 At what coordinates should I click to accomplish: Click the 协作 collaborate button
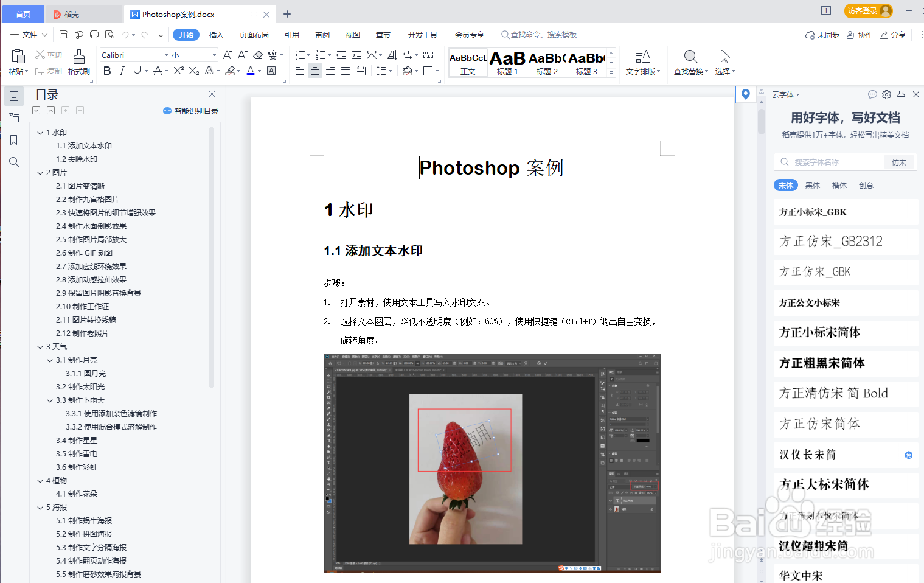pyautogui.click(x=860, y=35)
